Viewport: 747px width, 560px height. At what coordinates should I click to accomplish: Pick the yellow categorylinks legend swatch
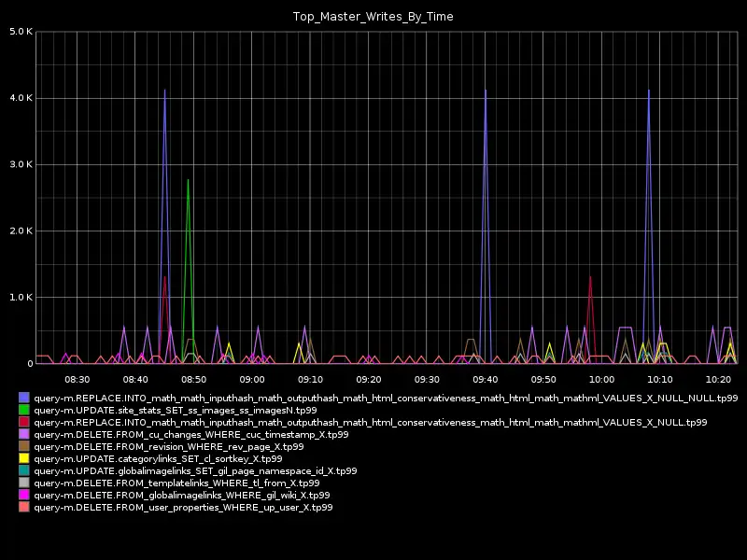click(24, 458)
